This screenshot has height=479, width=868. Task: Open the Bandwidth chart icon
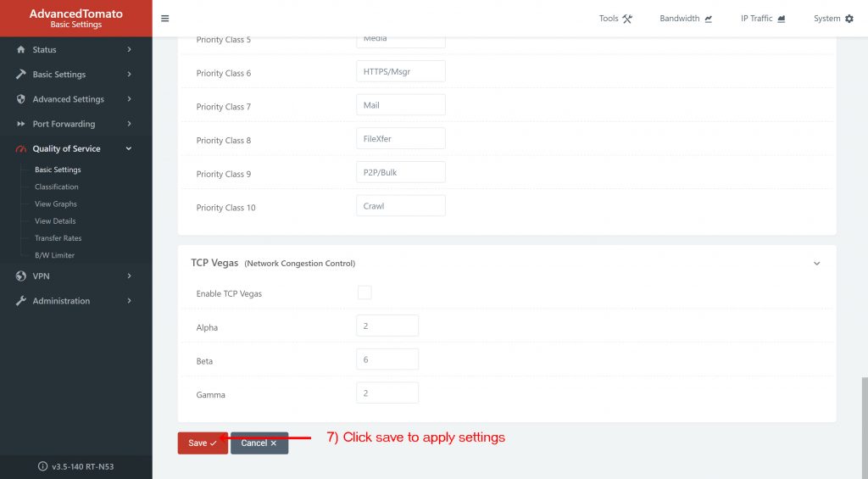pyautogui.click(x=708, y=19)
